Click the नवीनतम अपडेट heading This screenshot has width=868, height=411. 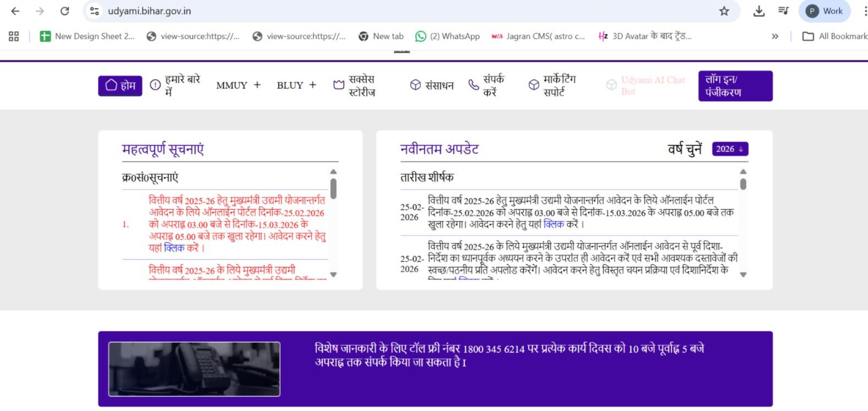tap(440, 149)
